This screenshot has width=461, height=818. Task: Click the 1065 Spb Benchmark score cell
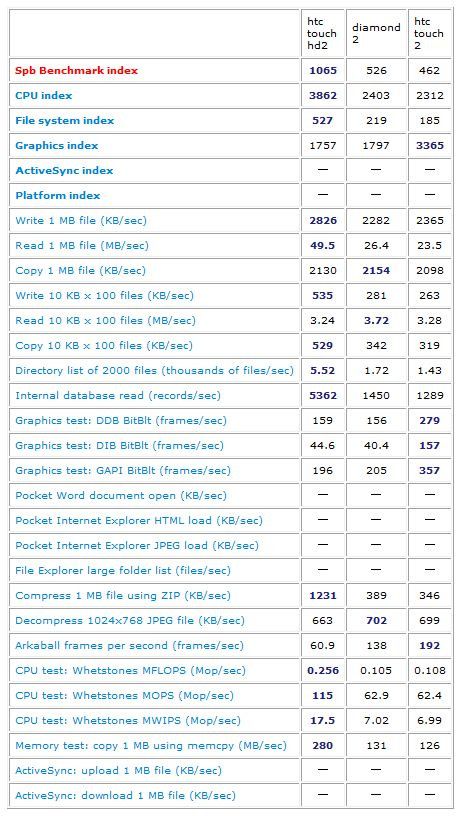pos(322,70)
